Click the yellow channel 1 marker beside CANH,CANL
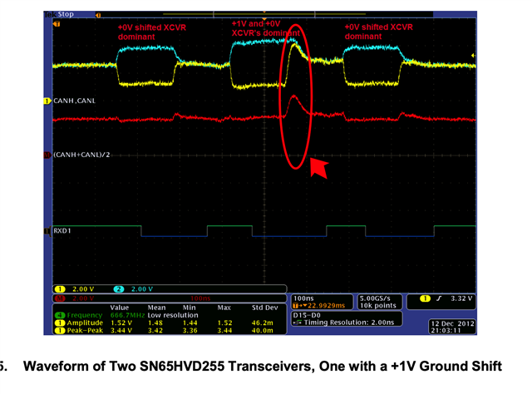 pyautogui.click(x=47, y=101)
